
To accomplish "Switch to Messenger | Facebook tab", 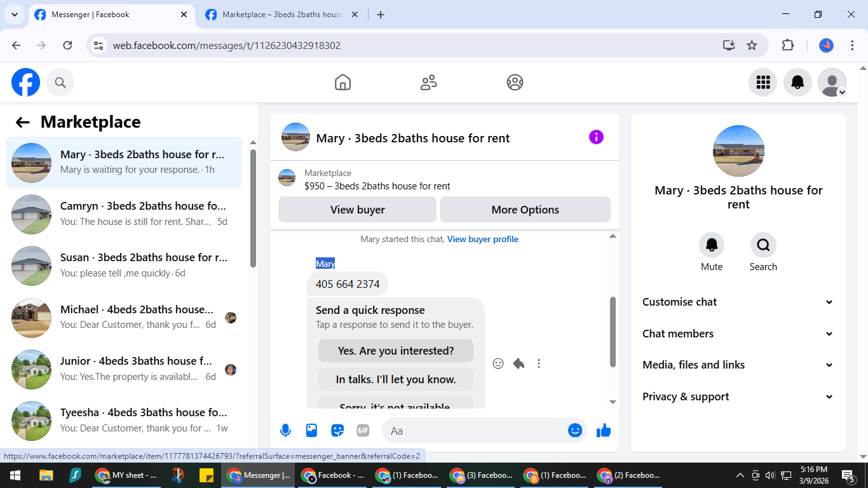I will pyautogui.click(x=111, y=14).
